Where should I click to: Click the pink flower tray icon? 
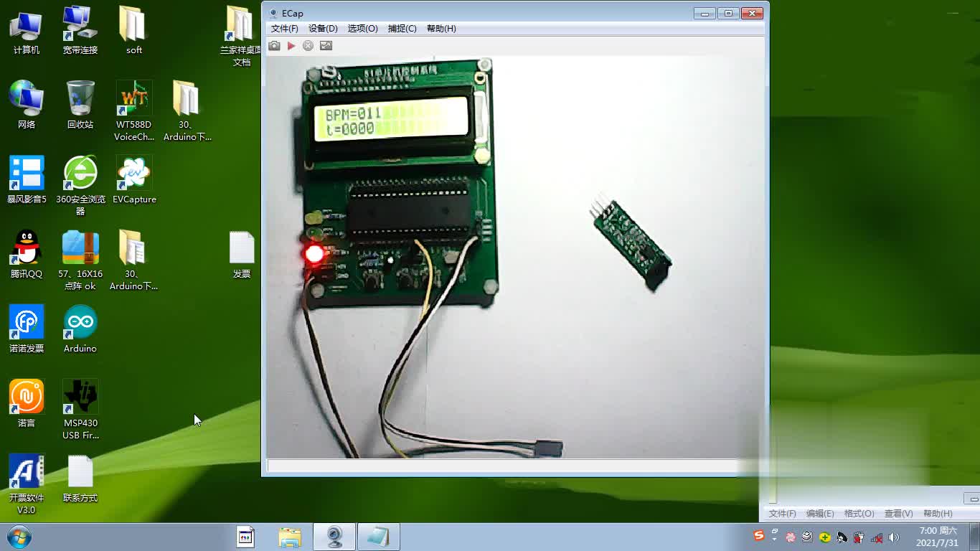coord(791,537)
